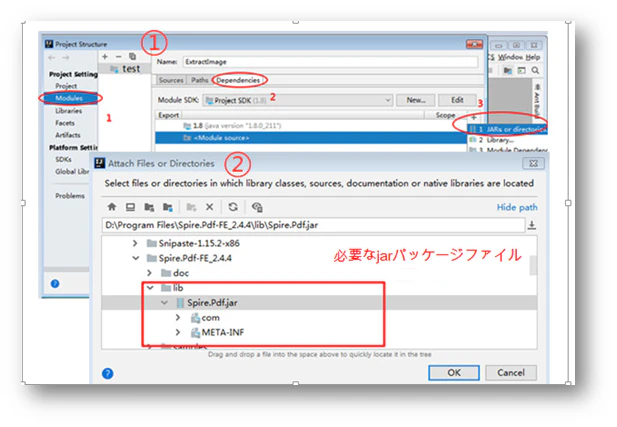Expand the META-INF node
617x427 pixels.
click(x=178, y=333)
